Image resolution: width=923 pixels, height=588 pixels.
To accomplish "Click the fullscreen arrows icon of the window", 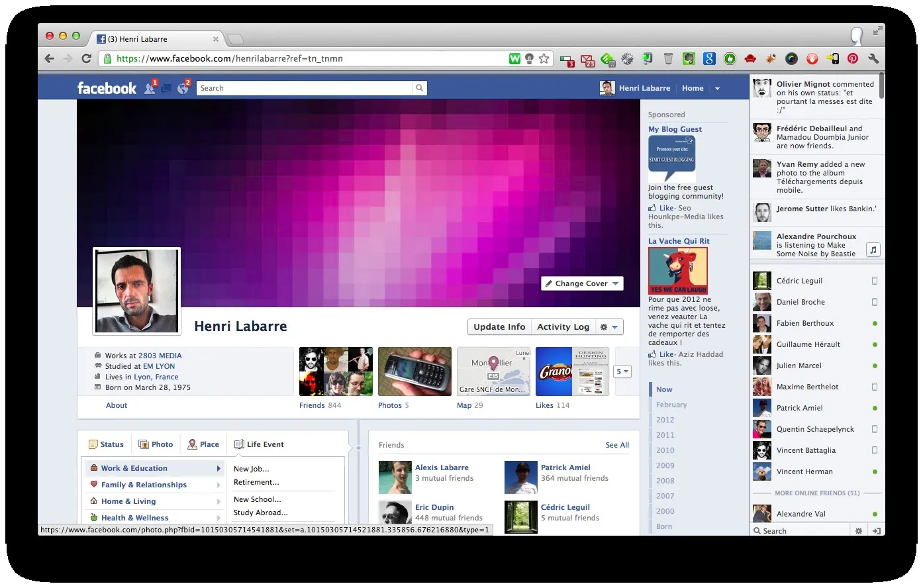I will pyautogui.click(x=878, y=30).
